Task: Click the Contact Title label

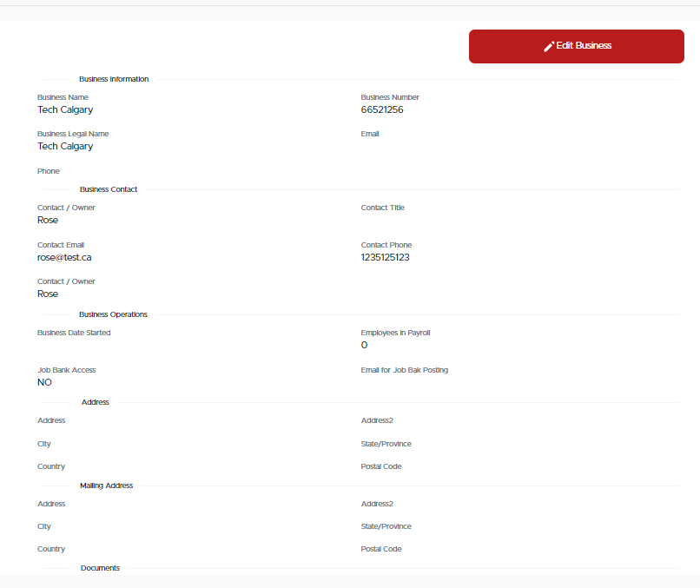Action: click(x=383, y=208)
